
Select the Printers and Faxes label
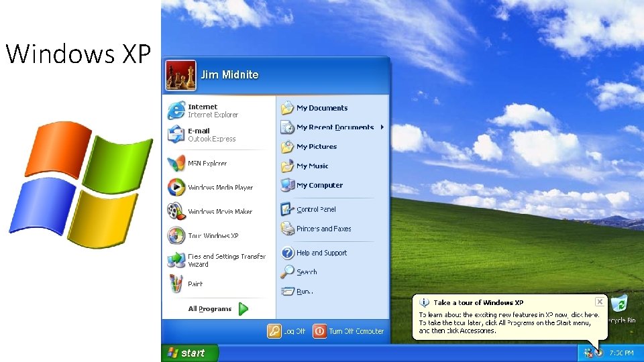(x=323, y=229)
